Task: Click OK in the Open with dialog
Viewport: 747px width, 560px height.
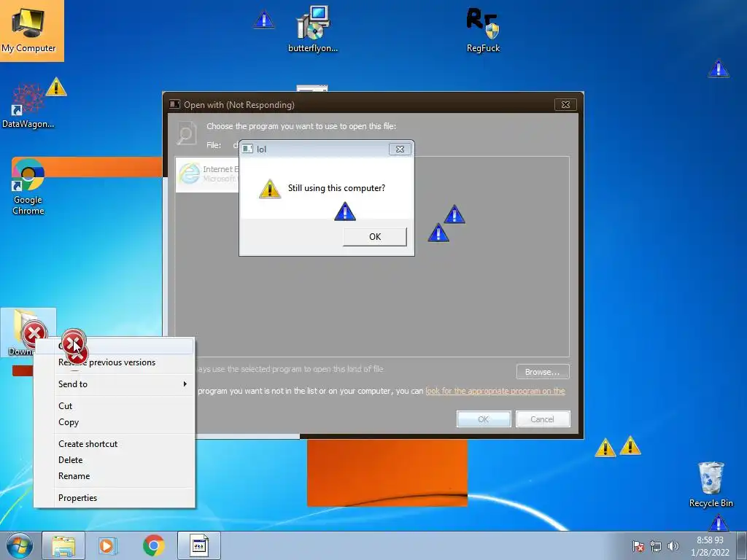Action: 484,419
